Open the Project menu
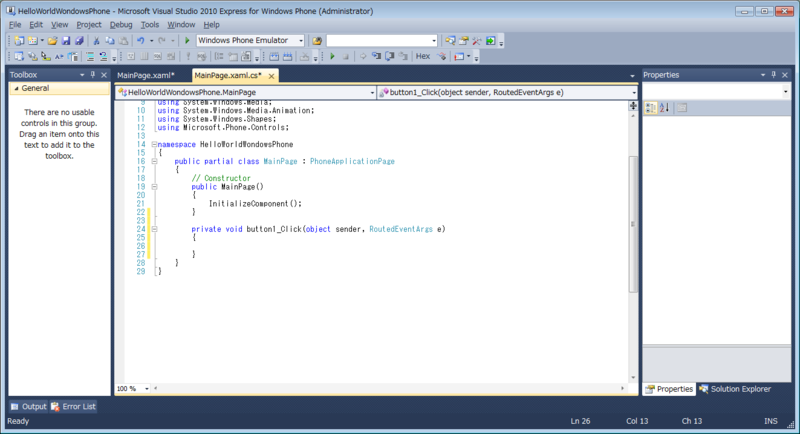Image resolution: width=800 pixels, height=434 pixels. point(89,24)
